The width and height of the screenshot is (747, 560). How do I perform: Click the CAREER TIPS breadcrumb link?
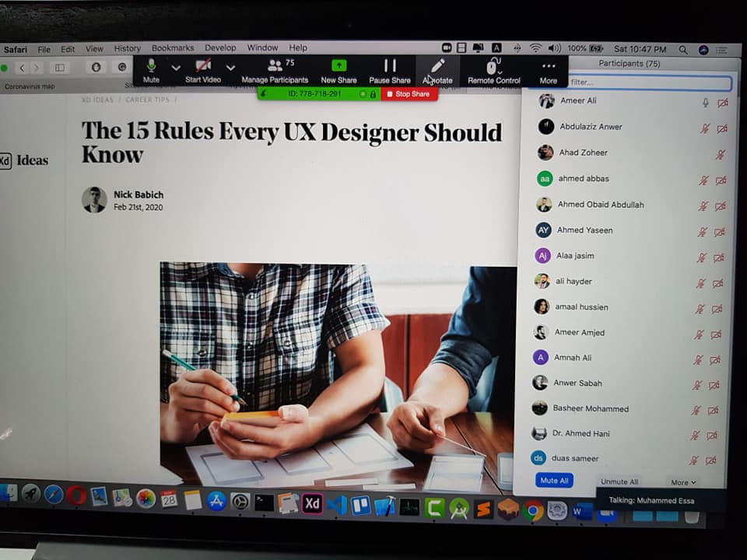(147, 100)
